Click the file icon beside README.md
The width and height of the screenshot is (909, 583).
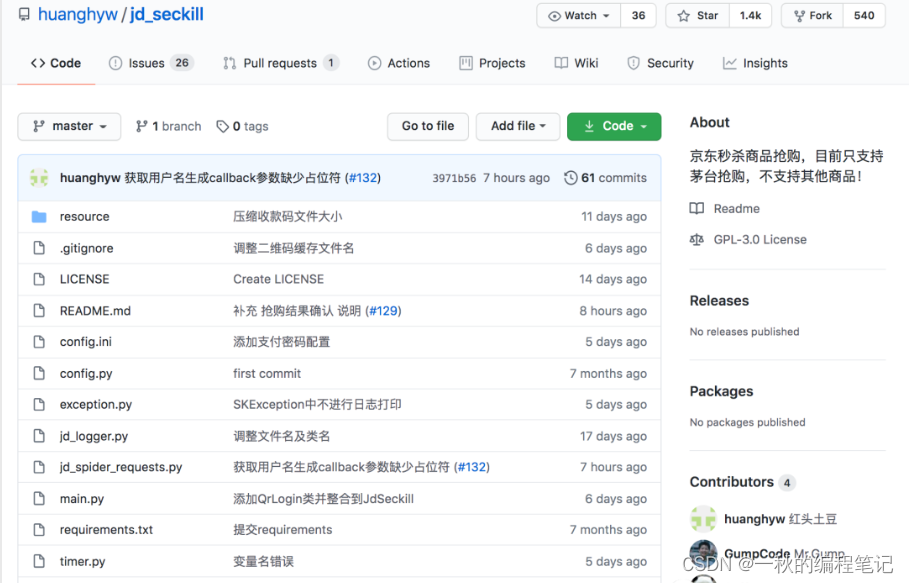(x=39, y=311)
